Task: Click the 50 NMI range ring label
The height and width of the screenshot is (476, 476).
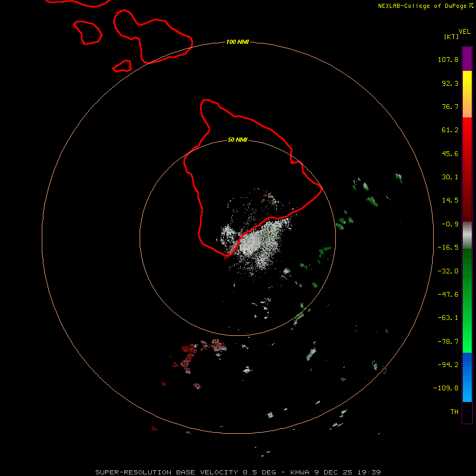Action: tap(237, 140)
